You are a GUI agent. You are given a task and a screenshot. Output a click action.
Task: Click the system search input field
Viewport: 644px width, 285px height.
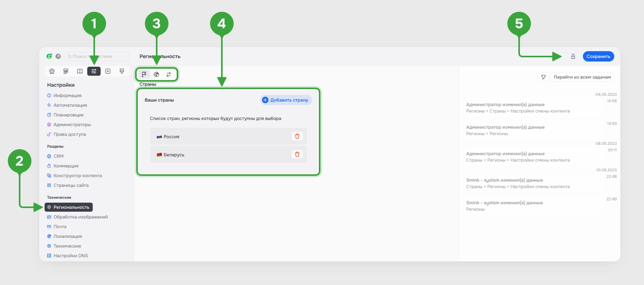[97, 57]
